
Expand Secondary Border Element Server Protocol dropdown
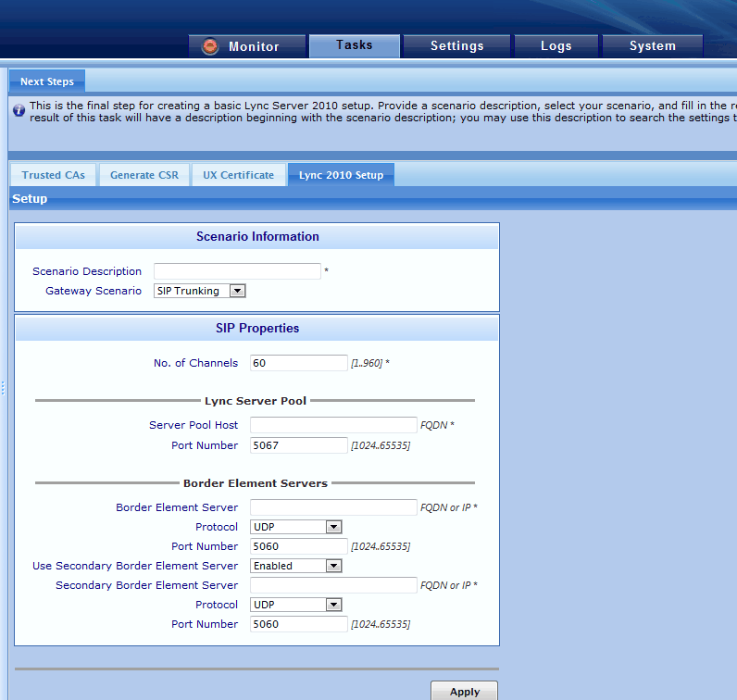coord(295,605)
